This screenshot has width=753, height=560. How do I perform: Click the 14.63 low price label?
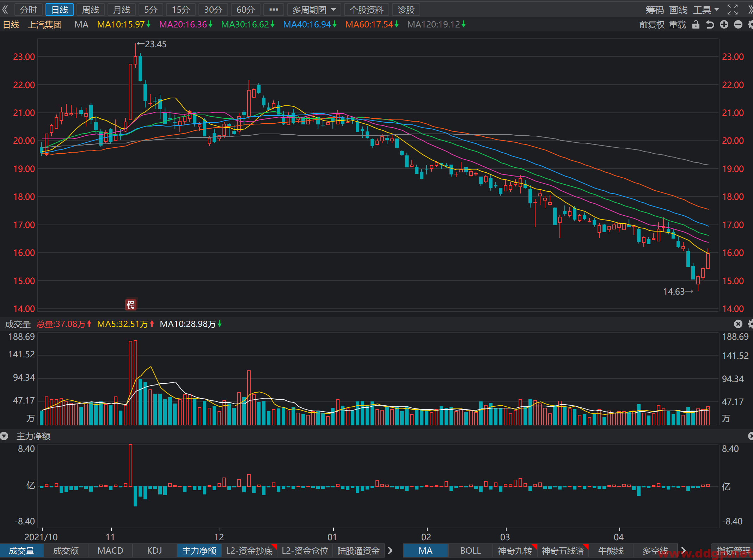point(674,291)
